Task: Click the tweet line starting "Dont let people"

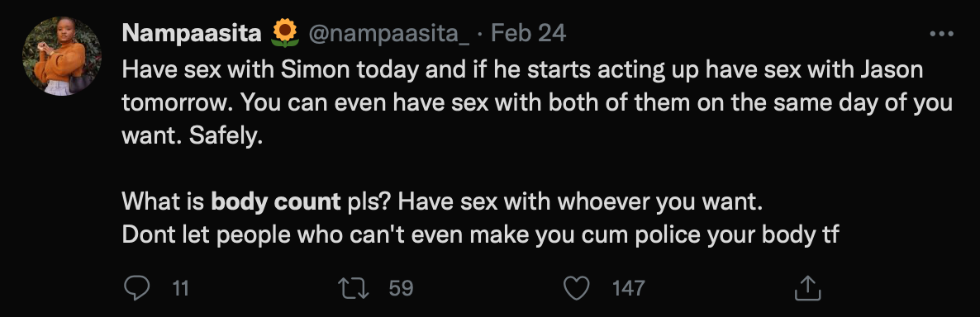Action: [x=480, y=235]
